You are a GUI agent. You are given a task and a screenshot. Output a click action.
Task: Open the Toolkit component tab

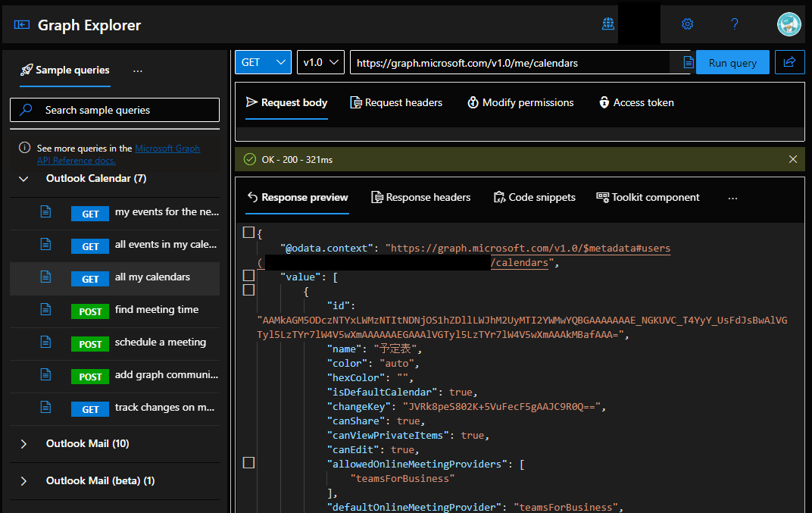648,198
